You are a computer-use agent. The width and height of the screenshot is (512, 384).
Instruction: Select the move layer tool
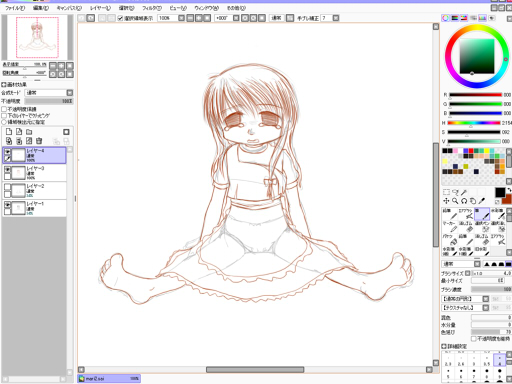(x=446, y=201)
